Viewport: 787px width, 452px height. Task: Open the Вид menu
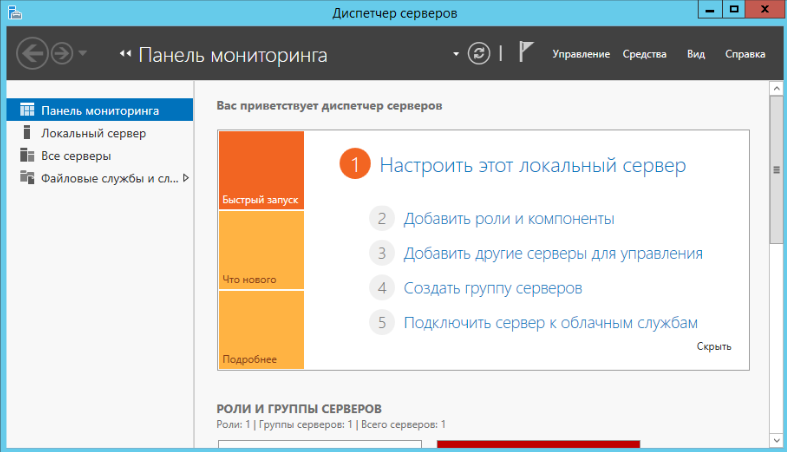(696, 54)
